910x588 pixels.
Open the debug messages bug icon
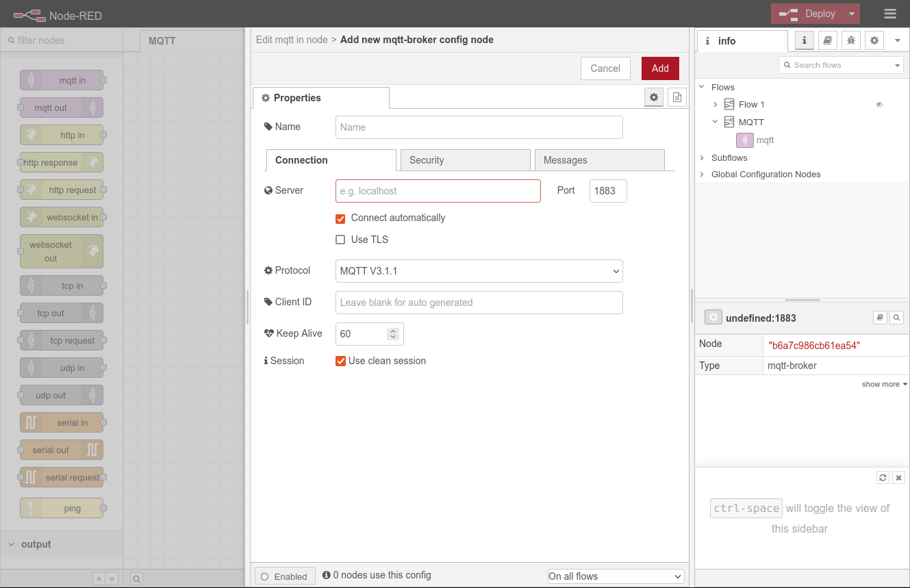click(x=851, y=40)
